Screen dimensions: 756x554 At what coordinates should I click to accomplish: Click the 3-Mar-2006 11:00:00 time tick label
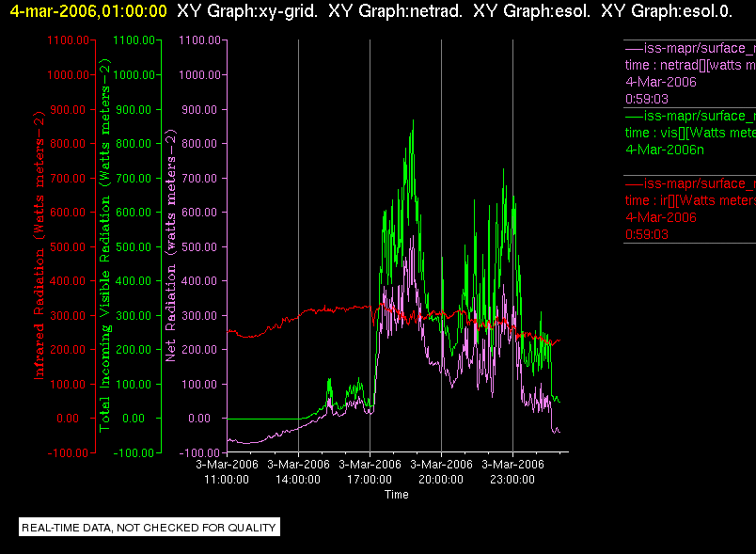click(x=227, y=472)
